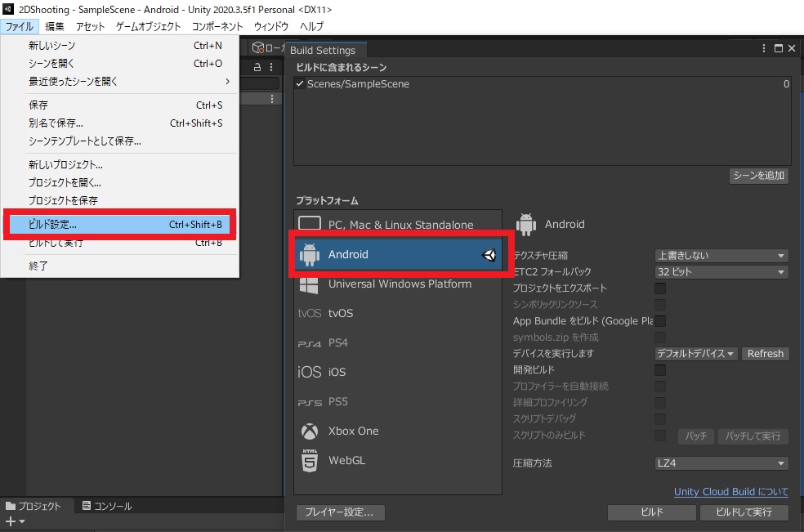Toggle the Scenes/SampleScene checkbox
Screen dimensions: 804x532
[300, 83]
